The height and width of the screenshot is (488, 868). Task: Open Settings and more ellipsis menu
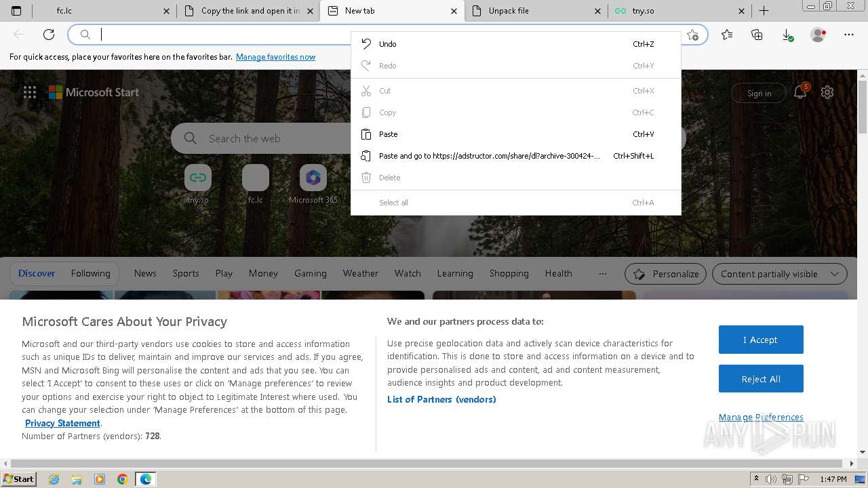849,35
